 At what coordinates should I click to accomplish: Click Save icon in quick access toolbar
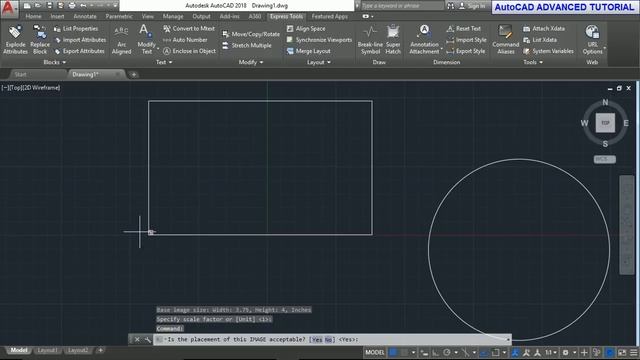(49, 6)
